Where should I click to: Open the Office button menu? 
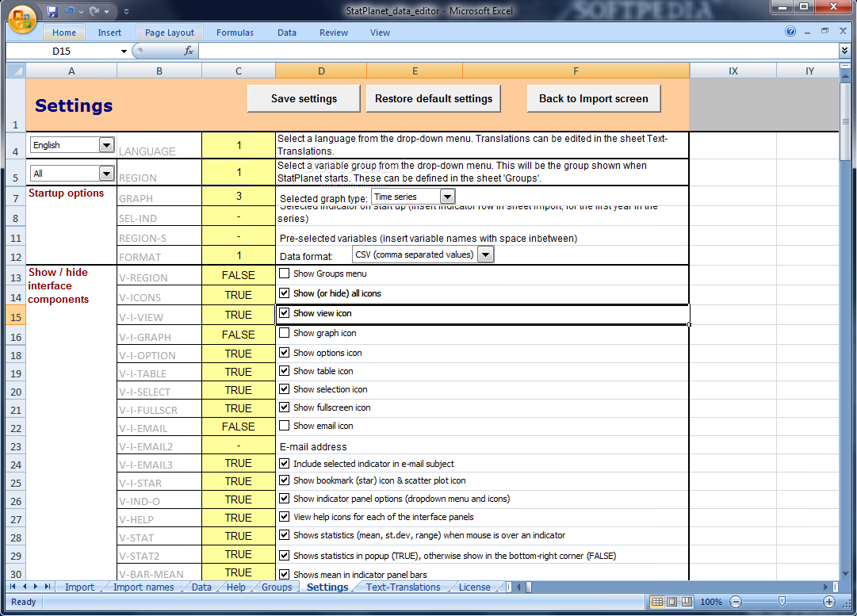coord(22,19)
